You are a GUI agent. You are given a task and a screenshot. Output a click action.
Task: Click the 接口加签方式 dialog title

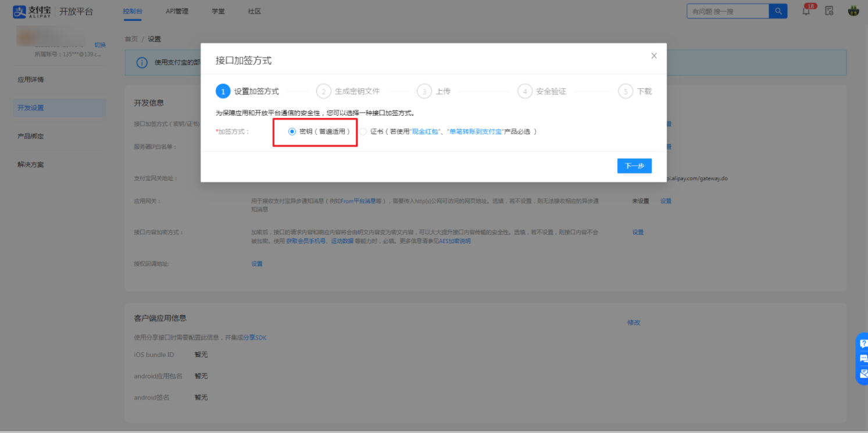[x=244, y=60]
